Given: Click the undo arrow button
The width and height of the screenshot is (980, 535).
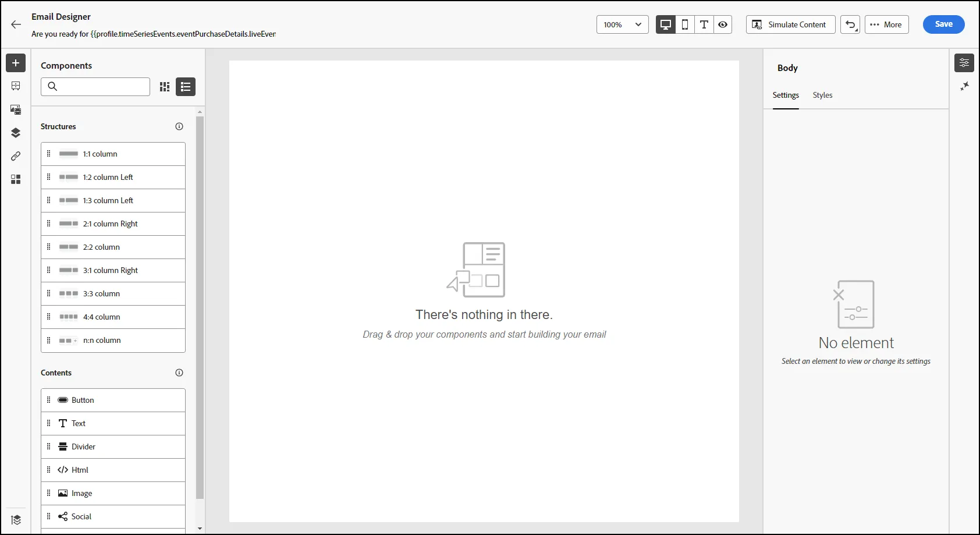Looking at the screenshot, I should tap(850, 24).
